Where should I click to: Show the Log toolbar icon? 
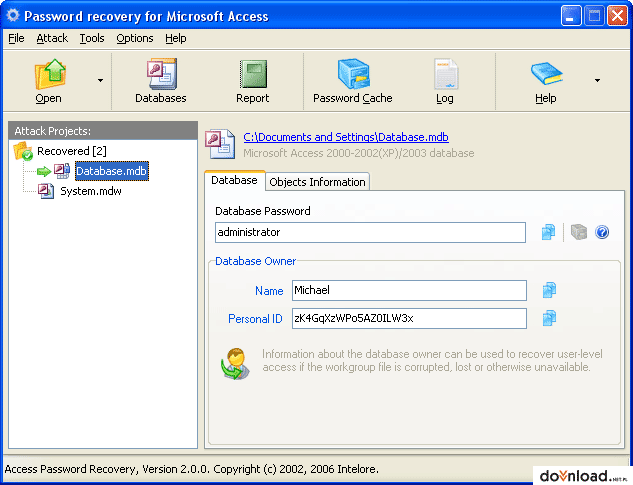tap(446, 74)
